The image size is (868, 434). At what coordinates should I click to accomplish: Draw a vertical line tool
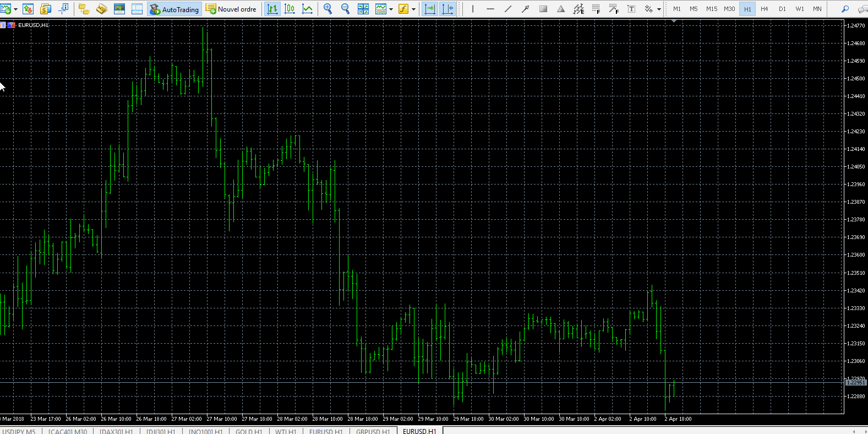click(473, 9)
